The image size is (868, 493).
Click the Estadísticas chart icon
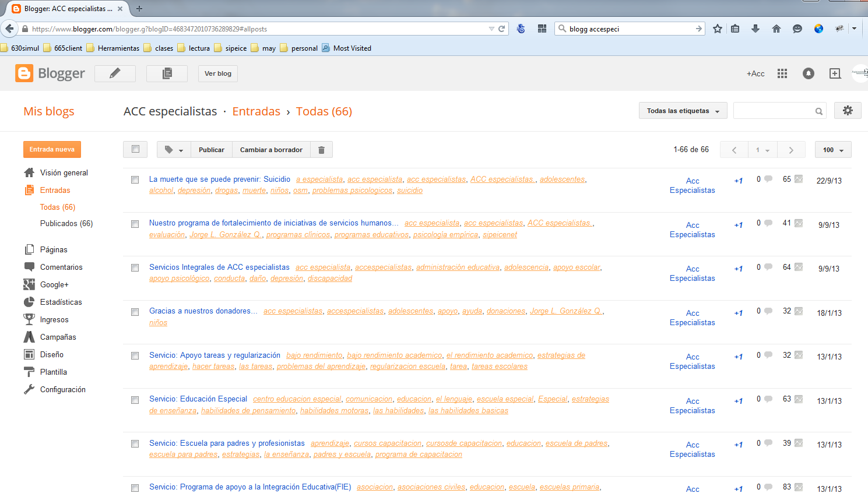pos(29,302)
